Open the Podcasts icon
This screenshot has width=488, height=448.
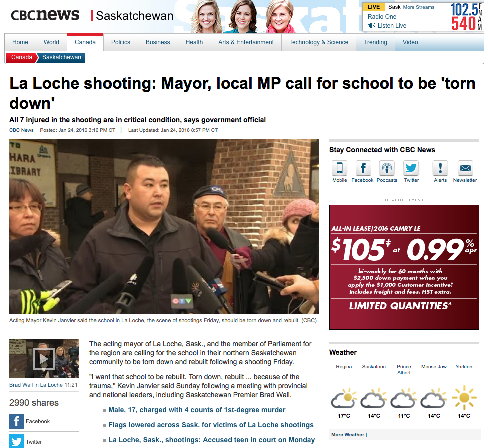tap(387, 168)
